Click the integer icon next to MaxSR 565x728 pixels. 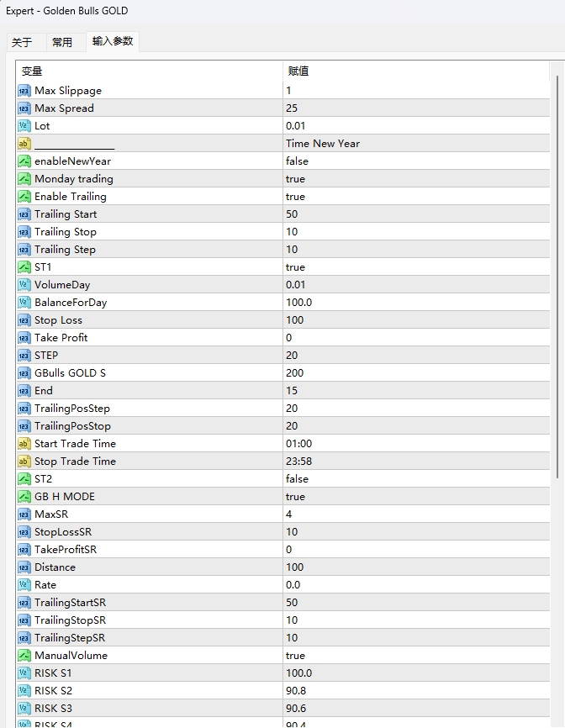[x=24, y=514]
